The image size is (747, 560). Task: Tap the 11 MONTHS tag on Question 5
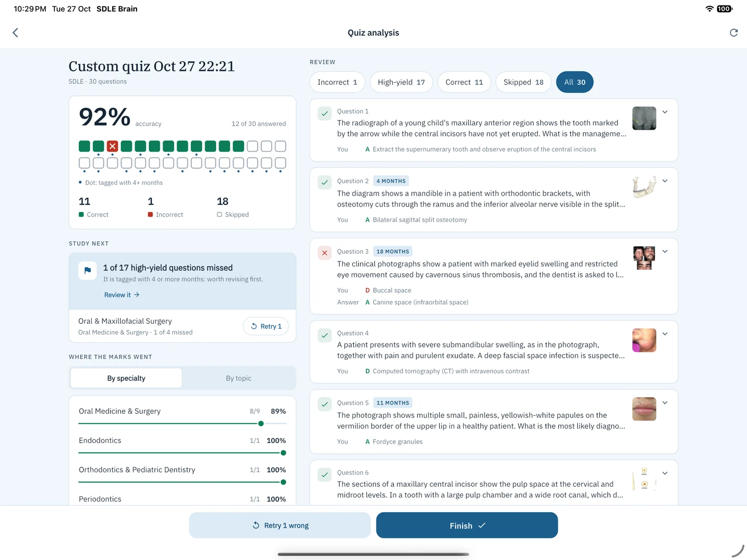click(x=393, y=403)
